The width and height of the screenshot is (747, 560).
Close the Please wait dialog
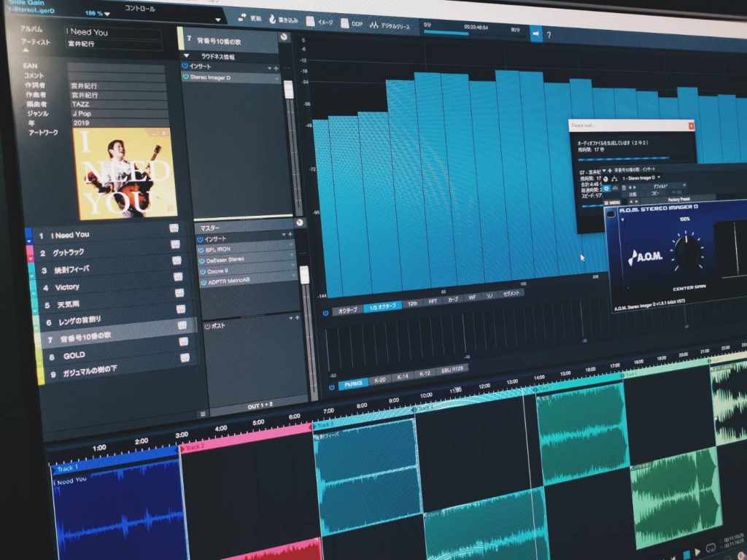[x=692, y=125]
